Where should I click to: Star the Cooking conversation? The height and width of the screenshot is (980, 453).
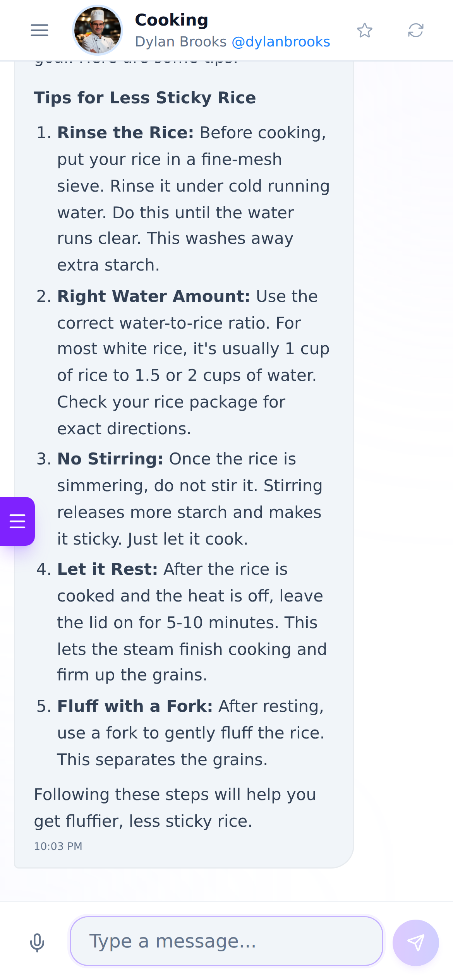click(x=365, y=30)
